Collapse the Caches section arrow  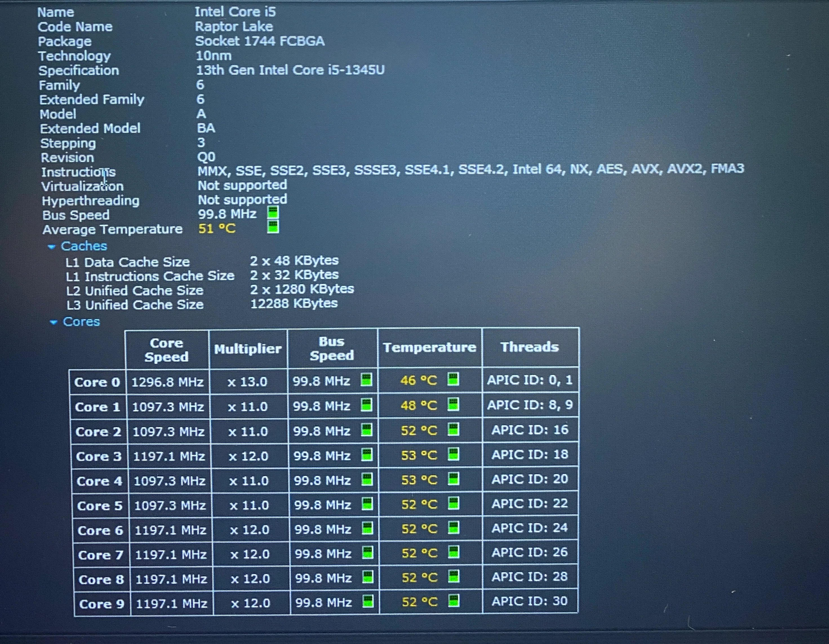52,247
